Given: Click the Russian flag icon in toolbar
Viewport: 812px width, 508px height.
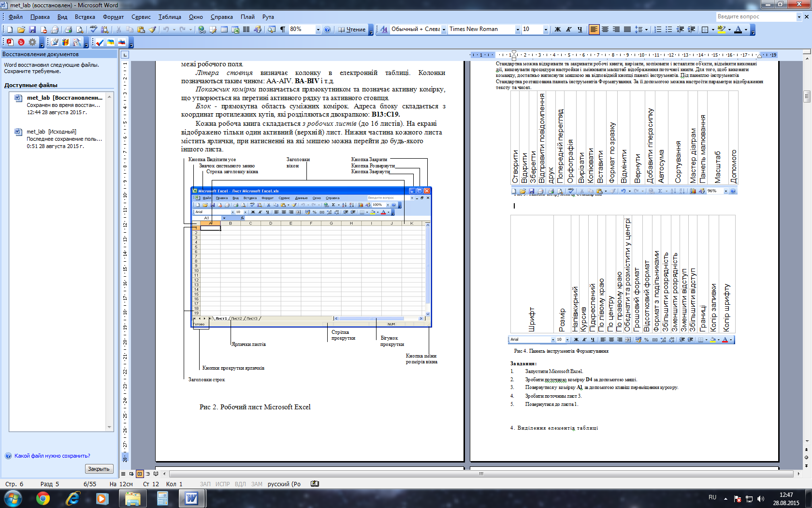Looking at the screenshot, I should (x=122, y=43).
